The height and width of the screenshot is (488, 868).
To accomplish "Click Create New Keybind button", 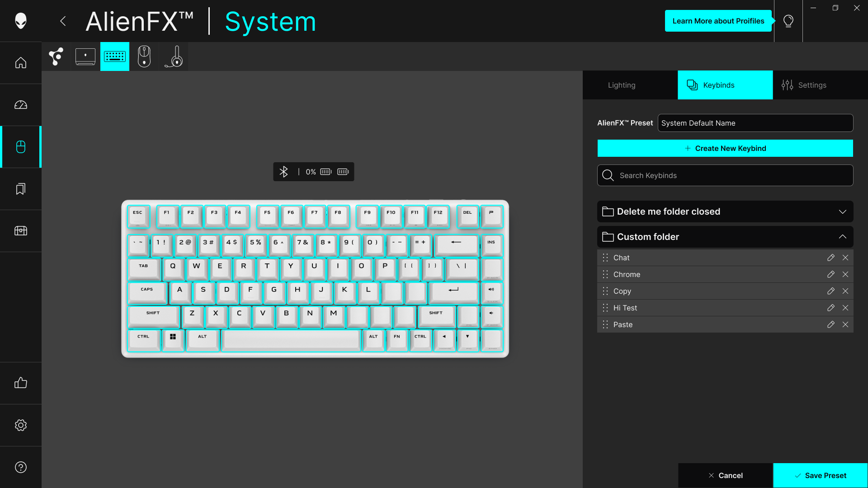I will [x=725, y=148].
